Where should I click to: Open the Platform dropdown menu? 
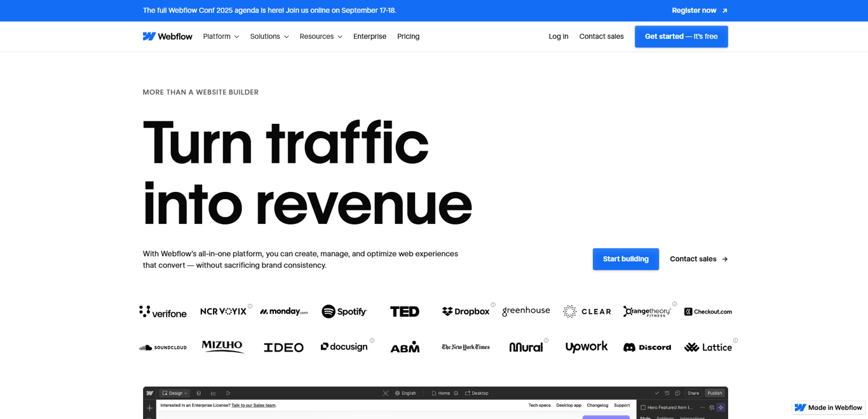221,36
